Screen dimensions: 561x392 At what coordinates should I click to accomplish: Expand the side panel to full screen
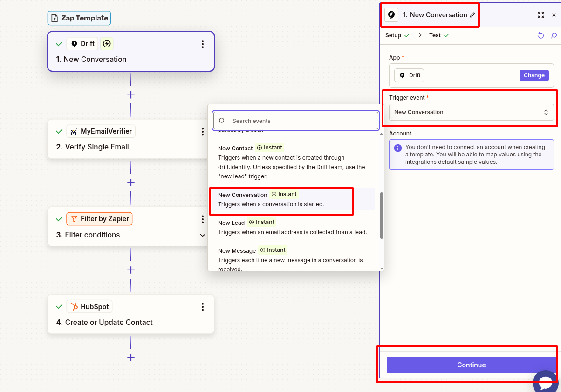pos(540,15)
